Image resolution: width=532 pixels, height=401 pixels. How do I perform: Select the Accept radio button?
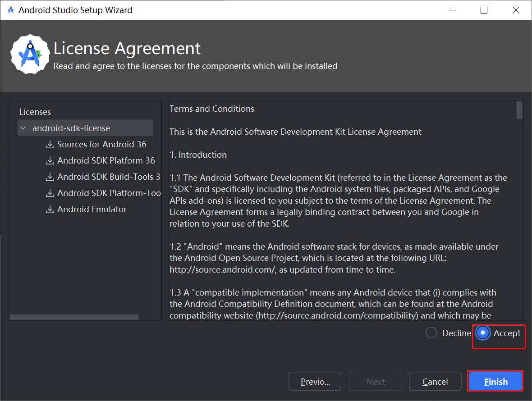[483, 333]
